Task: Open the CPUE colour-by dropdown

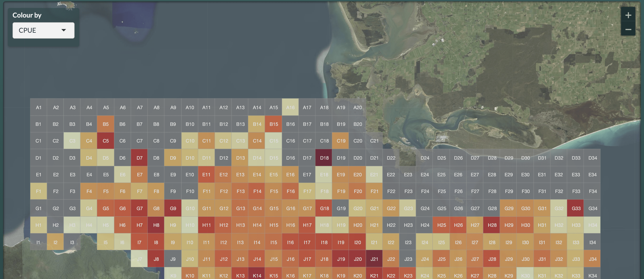Action: 43,30
